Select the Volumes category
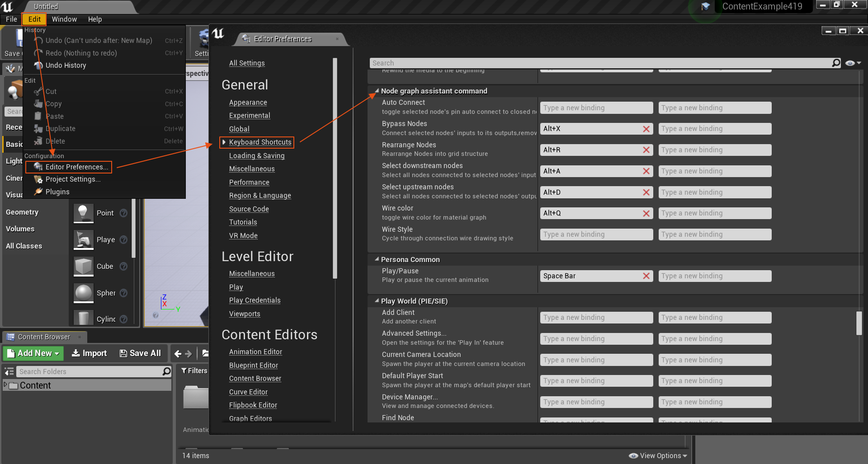Screen dimensions: 868x464 point(20,229)
